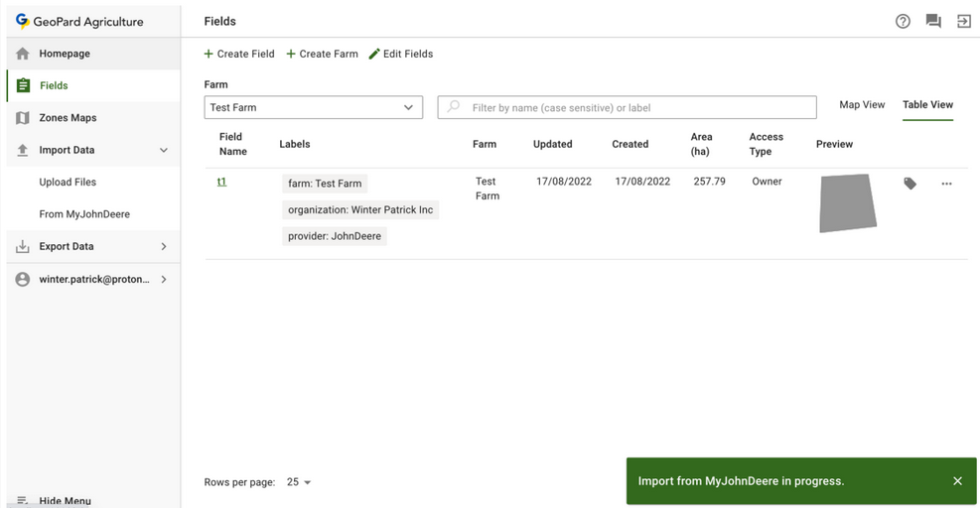Select the Table View tab
The height and width of the screenshot is (508, 980).
click(927, 105)
